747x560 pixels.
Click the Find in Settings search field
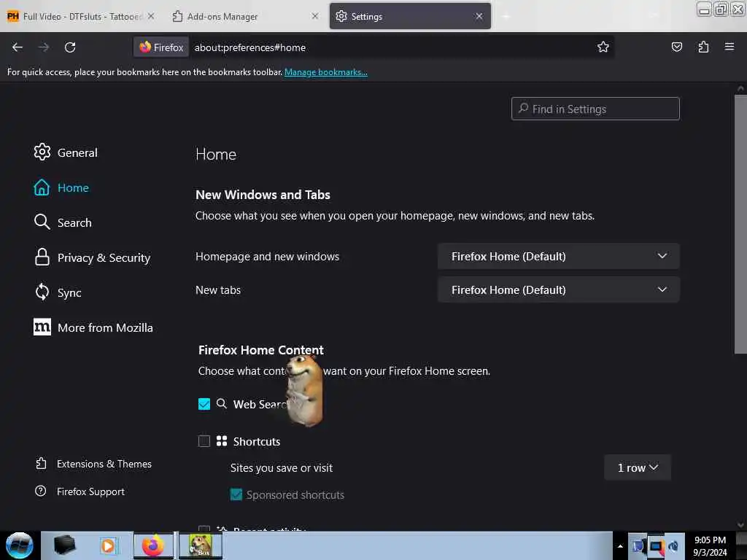(595, 109)
